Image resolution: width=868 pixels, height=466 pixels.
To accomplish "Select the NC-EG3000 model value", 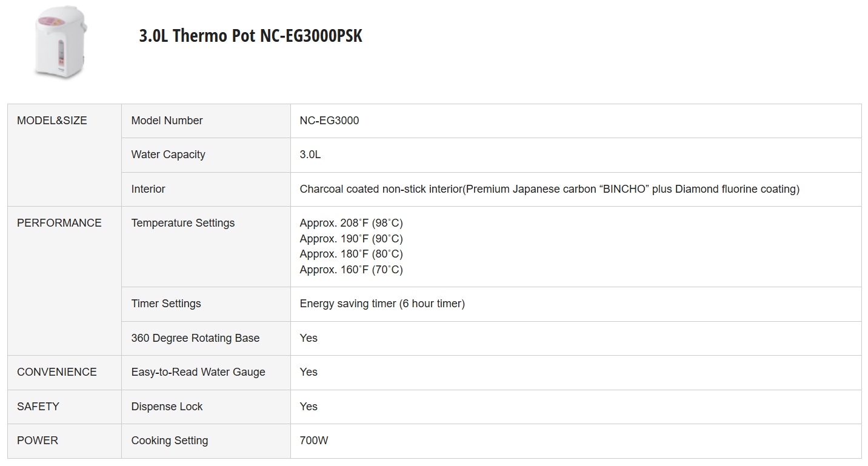I will (329, 121).
